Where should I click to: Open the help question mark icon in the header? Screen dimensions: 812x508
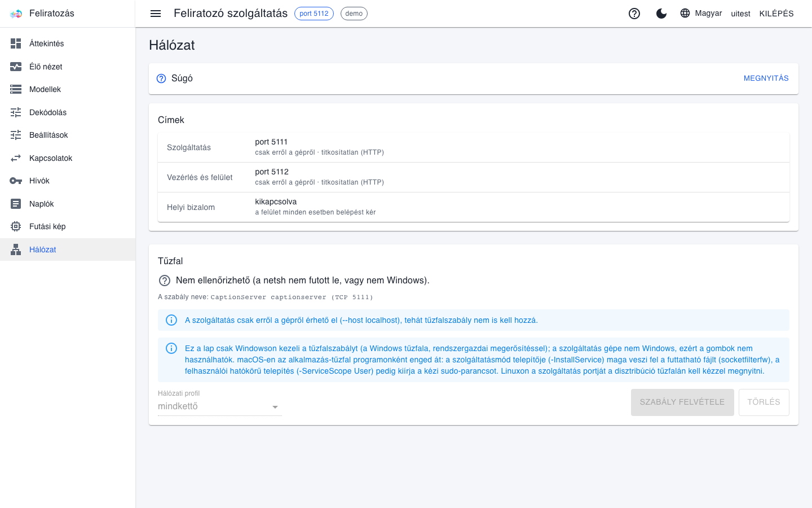pyautogui.click(x=634, y=14)
